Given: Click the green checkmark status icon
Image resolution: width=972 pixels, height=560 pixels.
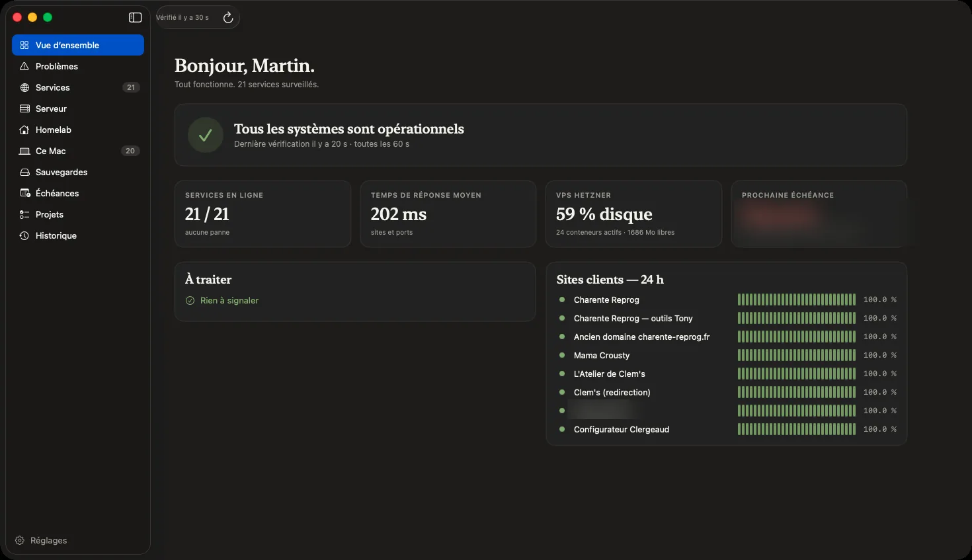Looking at the screenshot, I should [x=206, y=135].
